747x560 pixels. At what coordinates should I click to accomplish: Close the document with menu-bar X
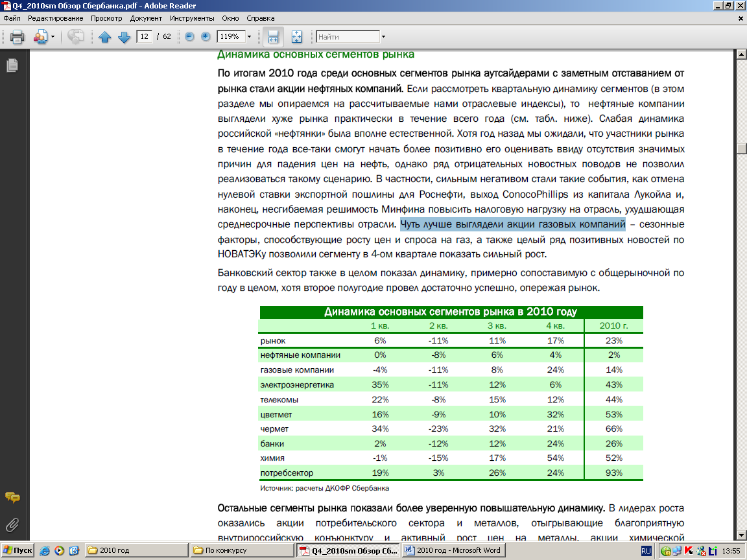(x=741, y=18)
